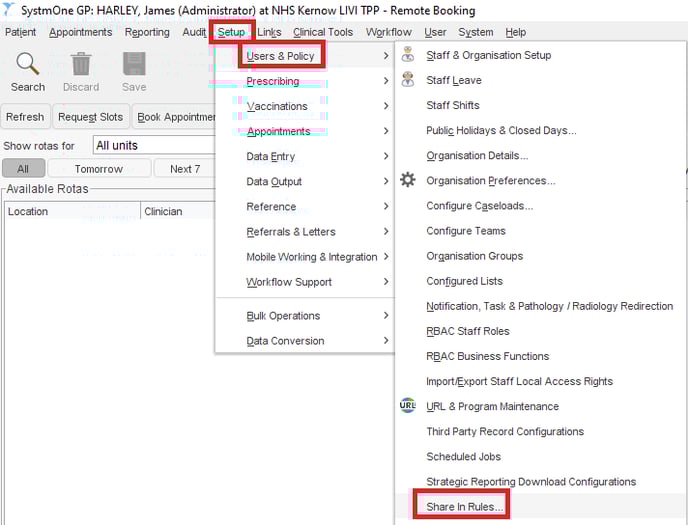Screen dimensions: 688x525
Task: Open Organisation Preferences gear icon
Action: (408, 181)
